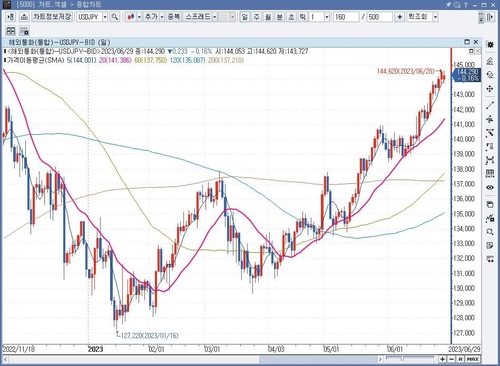Click the plus button next to 500
The image size is (500, 366).
(x=399, y=17)
